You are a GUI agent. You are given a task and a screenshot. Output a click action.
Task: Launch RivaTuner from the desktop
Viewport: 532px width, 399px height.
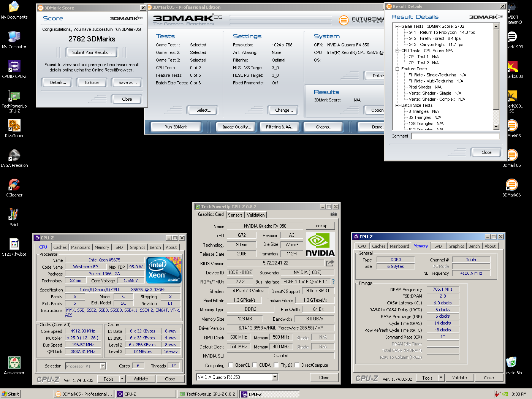pos(14,128)
